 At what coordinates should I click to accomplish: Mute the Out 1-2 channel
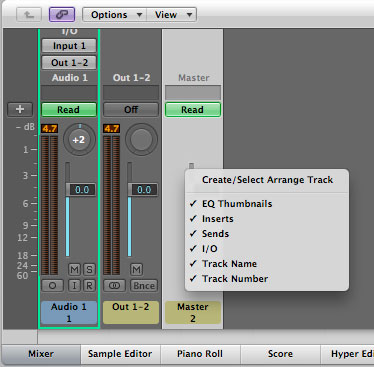[136, 269]
